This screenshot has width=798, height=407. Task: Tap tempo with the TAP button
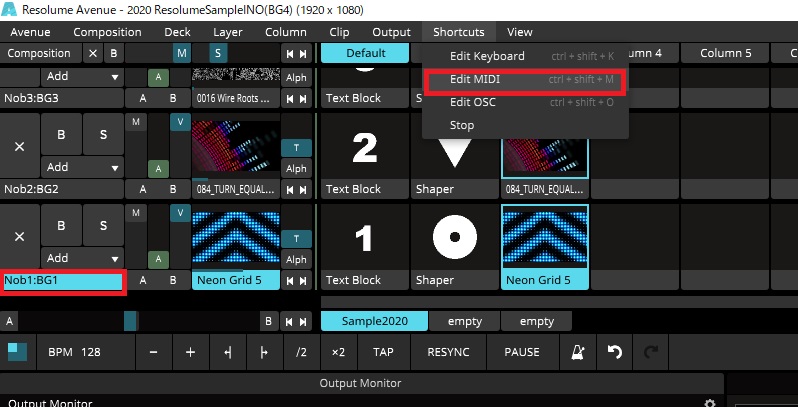[x=383, y=352]
